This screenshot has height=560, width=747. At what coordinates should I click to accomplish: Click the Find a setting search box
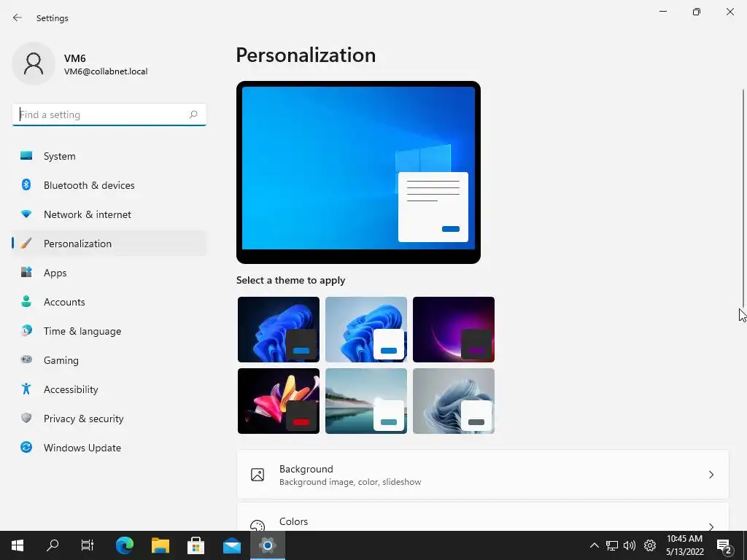109,114
